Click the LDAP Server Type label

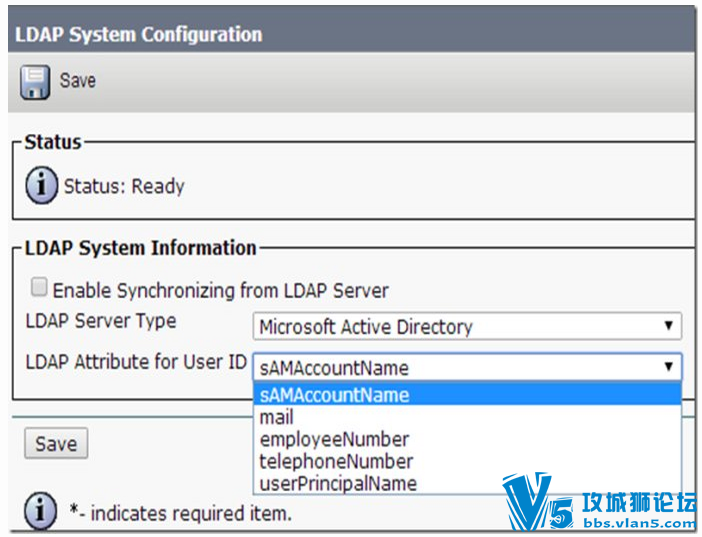(101, 322)
